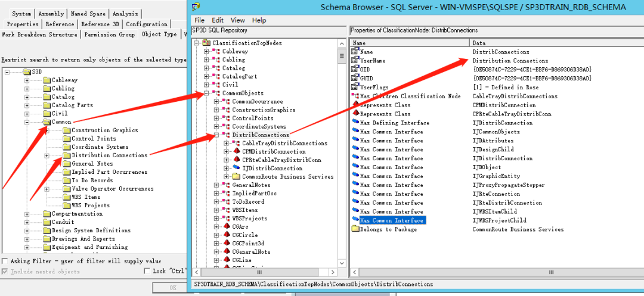Expand the Valve Operator Occurrences folder
Viewport: 644px width, 296px height.
pos(47,189)
